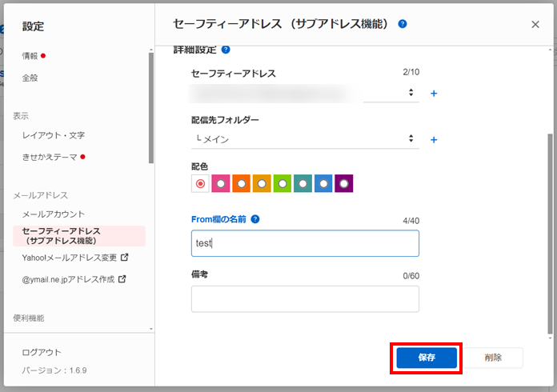Select the white color radio option
The image size is (557, 392).
pos(200,184)
